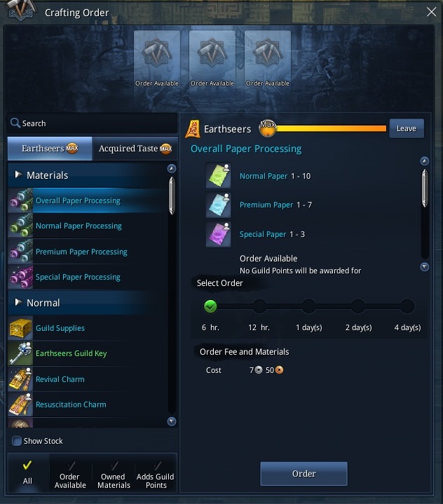Collapse the Normal category
This screenshot has width=443, height=504.
tap(19, 302)
